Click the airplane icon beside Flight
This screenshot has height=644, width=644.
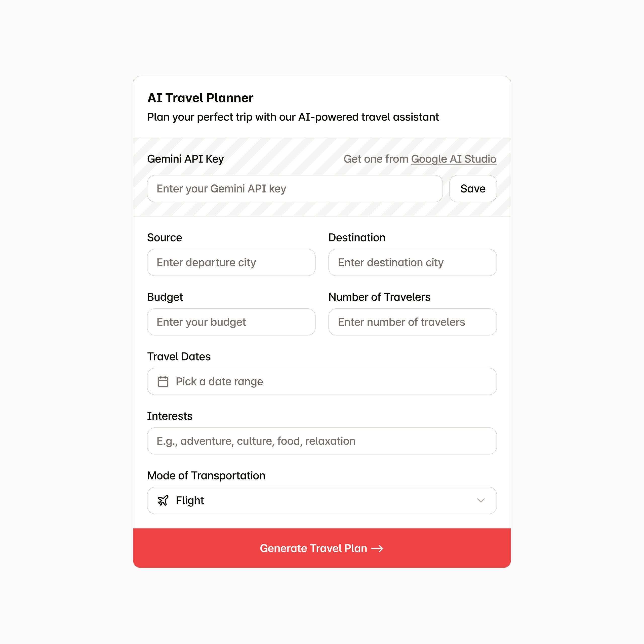pyautogui.click(x=163, y=500)
